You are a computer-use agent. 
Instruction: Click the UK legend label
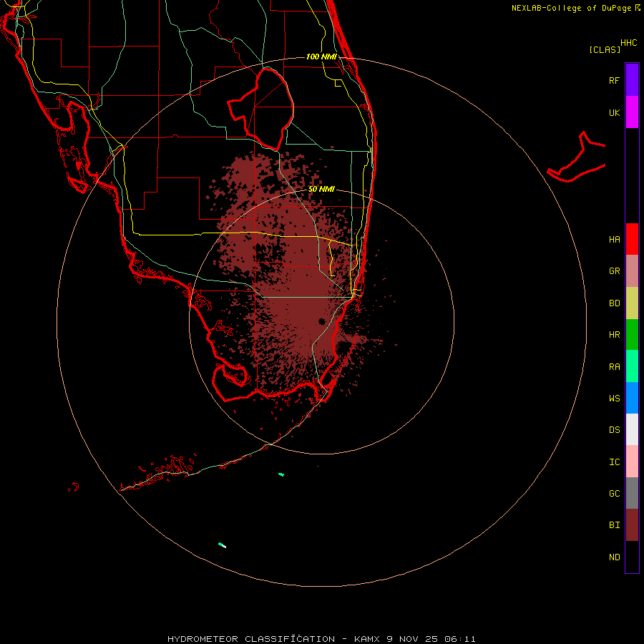pyautogui.click(x=614, y=113)
